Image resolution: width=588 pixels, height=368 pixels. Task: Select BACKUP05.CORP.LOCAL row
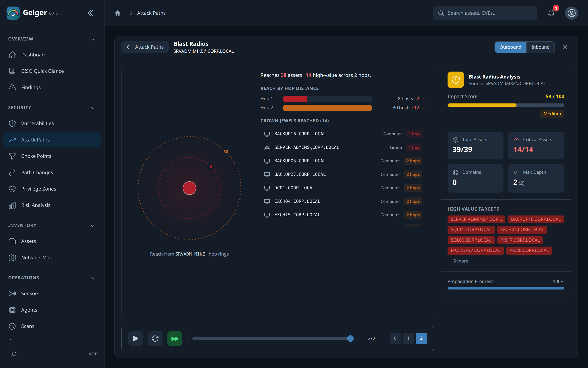click(344, 161)
